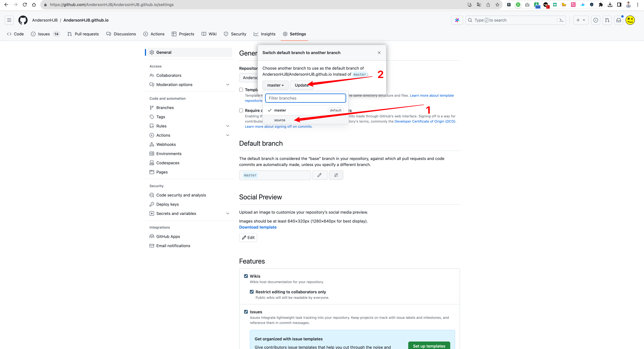
Task: Open Learn more about signing off link
Action: pos(278,127)
